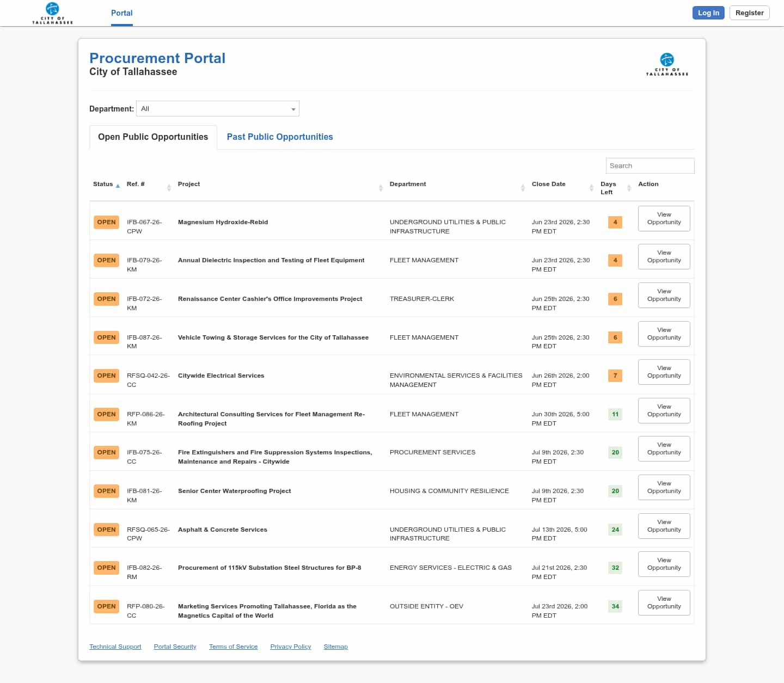Open the Portal Security link

click(175, 647)
